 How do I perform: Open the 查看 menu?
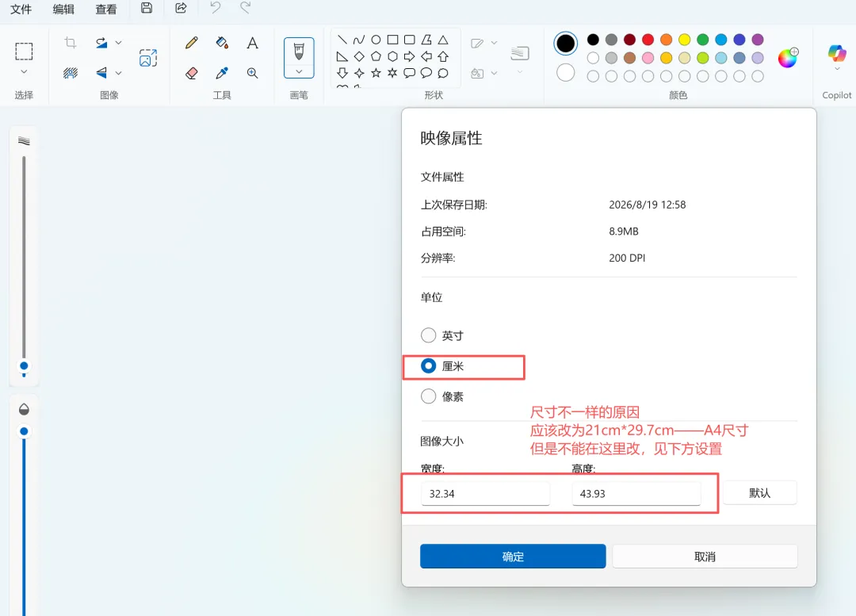click(106, 10)
